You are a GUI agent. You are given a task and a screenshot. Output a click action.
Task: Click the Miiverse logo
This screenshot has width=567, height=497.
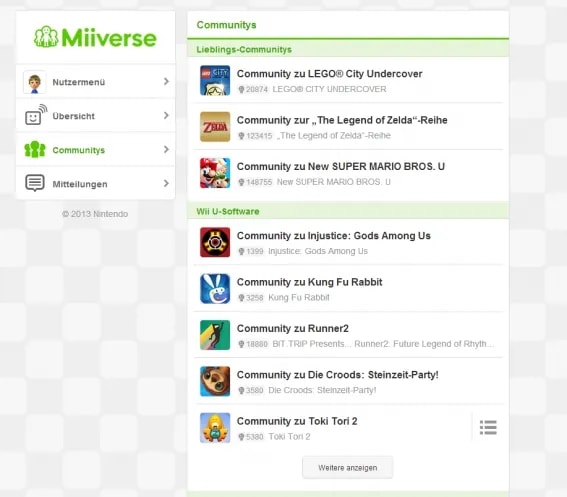pos(95,37)
